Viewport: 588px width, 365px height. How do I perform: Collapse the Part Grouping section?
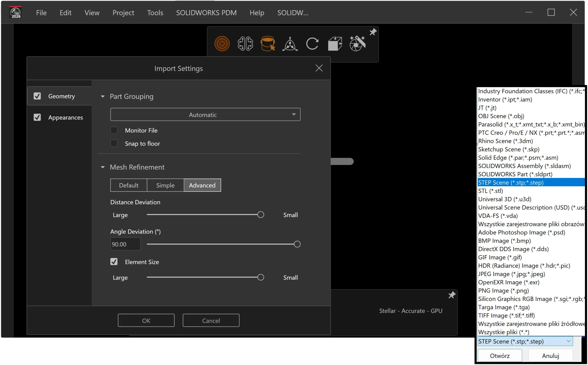[x=103, y=97]
